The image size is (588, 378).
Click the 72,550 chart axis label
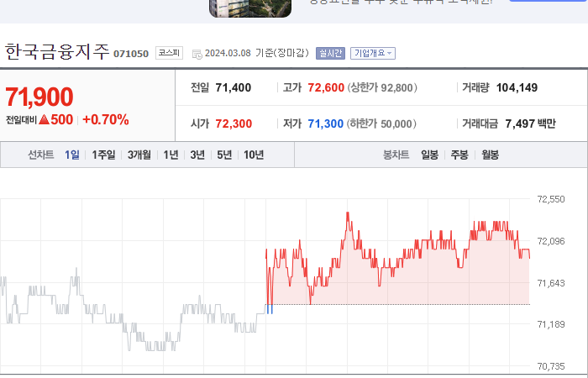coord(551,199)
